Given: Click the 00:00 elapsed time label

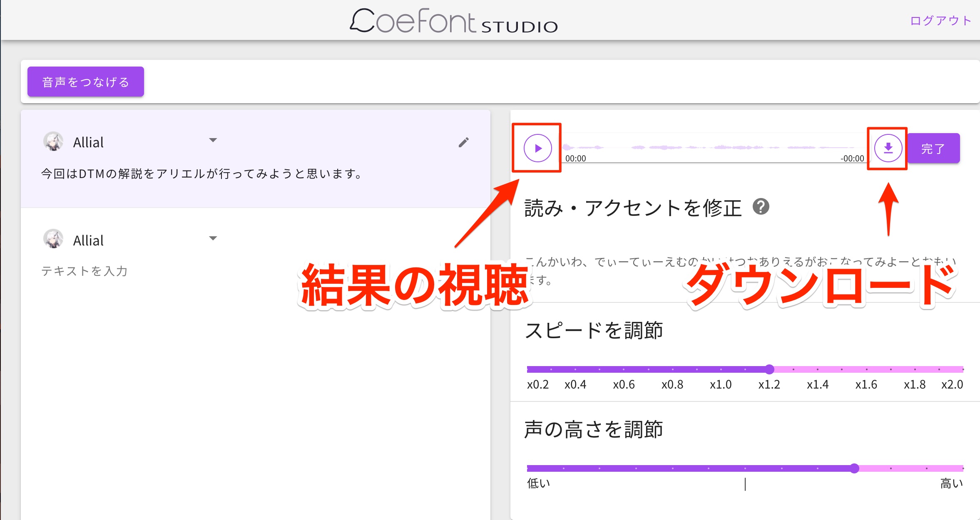Looking at the screenshot, I should tap(575, 158).
